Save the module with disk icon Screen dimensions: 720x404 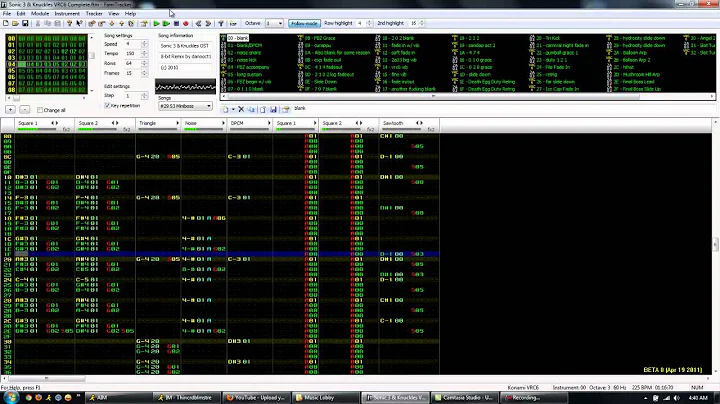[25, 23]
